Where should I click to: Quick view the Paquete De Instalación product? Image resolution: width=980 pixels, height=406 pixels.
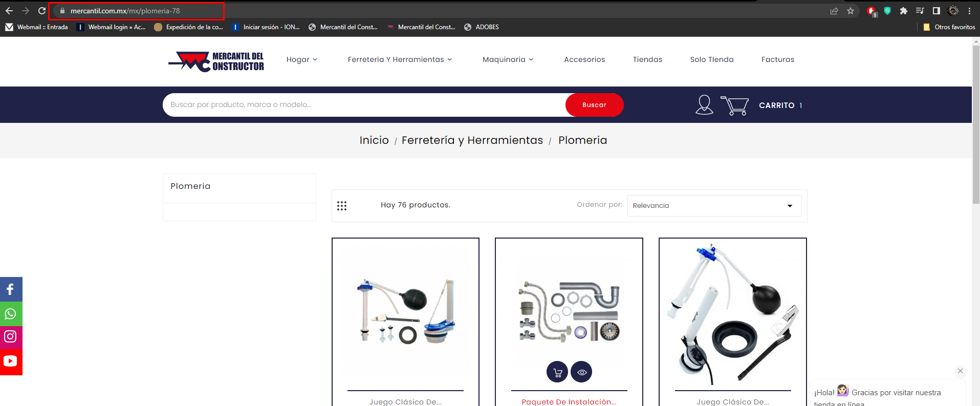click(x=581, y=372)
